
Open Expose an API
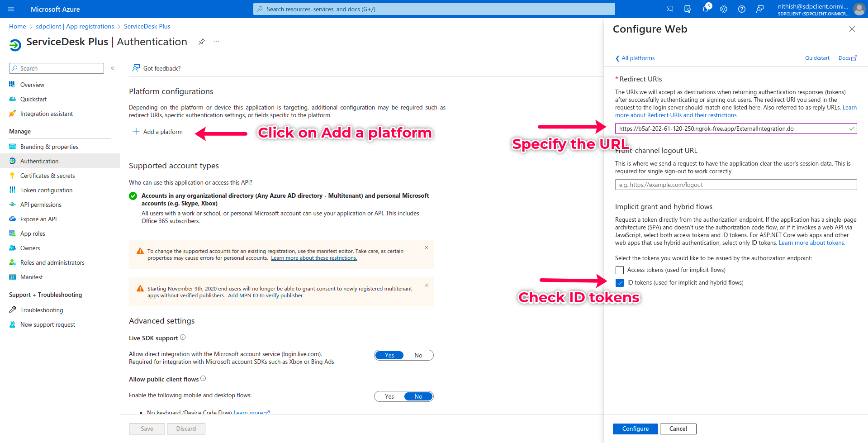[38, 219]
